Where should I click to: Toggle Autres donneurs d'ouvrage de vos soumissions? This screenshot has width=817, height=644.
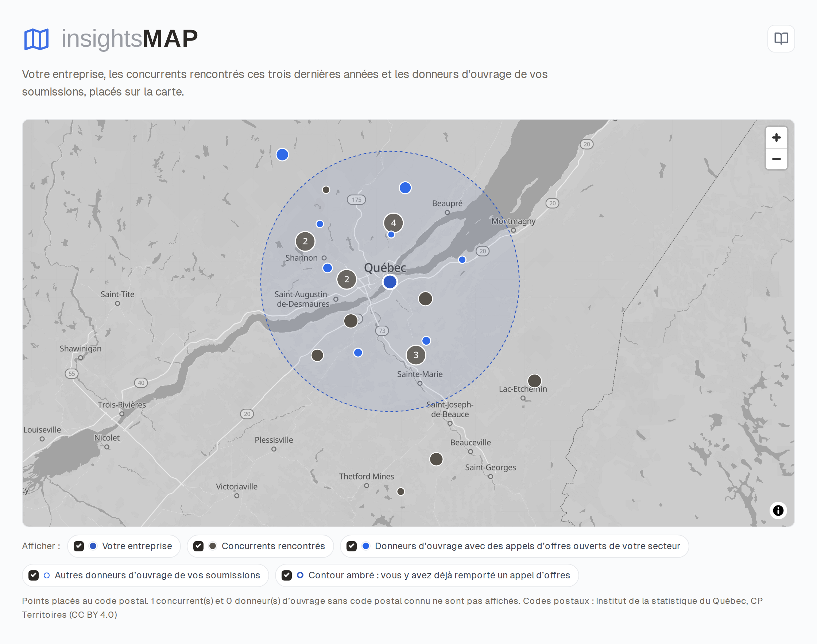point(34,575)
